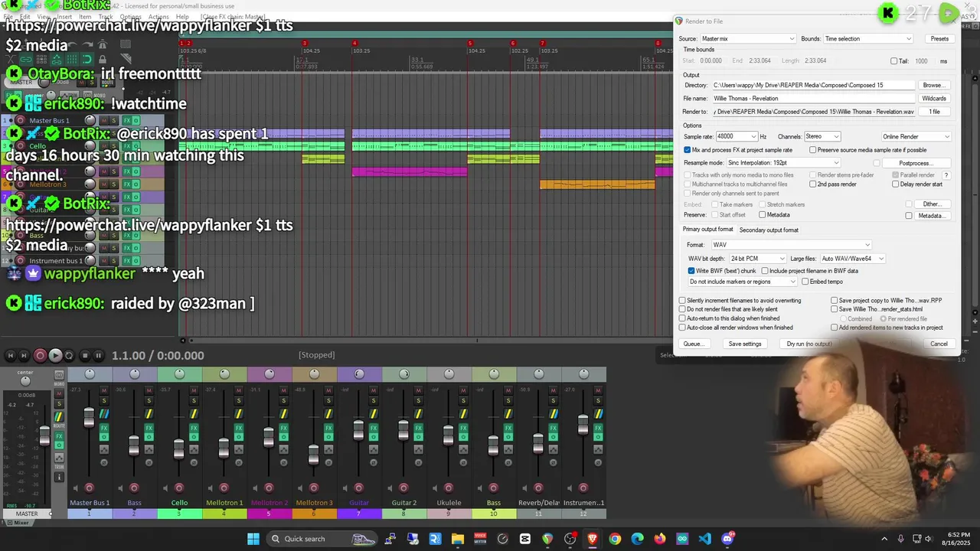The height and width of the screenshot is (551, 980).
Task: Open the Format dropdown (WAV)
Action: tap(791, 245)
